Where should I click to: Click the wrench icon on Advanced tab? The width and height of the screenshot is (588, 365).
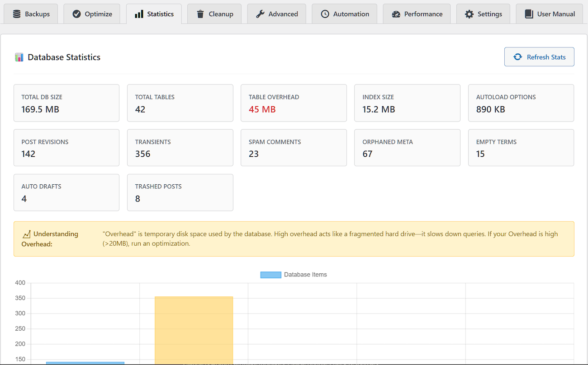[x=260, y=14]
